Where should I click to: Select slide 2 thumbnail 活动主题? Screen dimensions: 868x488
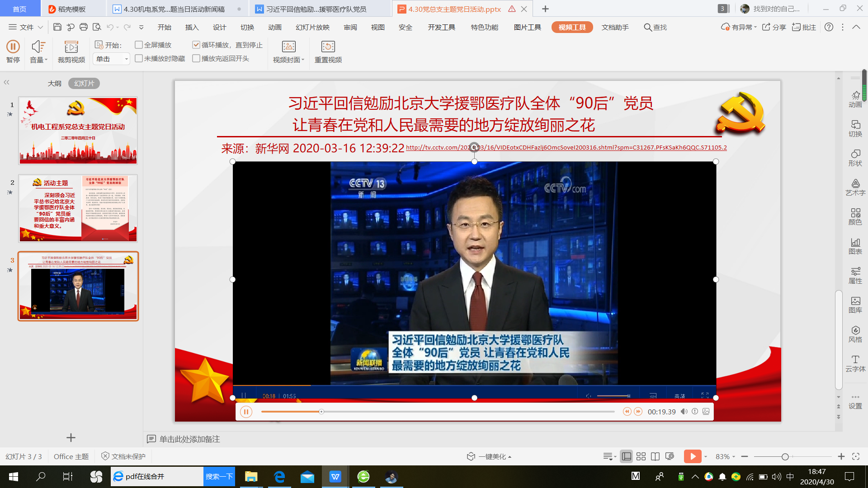tap(78, 208)
